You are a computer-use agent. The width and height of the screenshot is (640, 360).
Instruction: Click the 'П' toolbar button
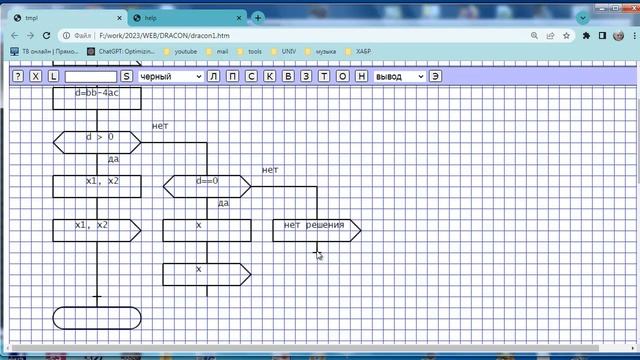(232, 76)
